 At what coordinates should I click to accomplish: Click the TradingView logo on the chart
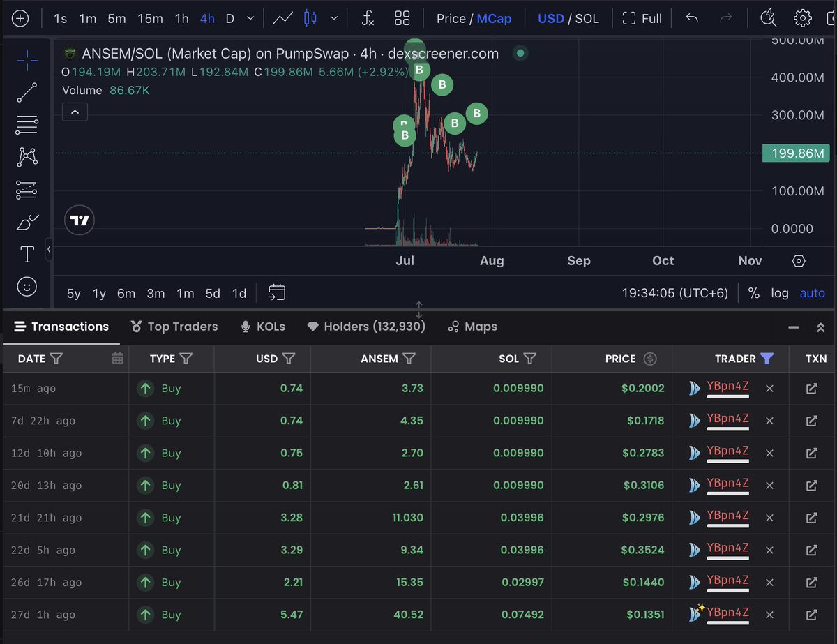click(80, 220)
